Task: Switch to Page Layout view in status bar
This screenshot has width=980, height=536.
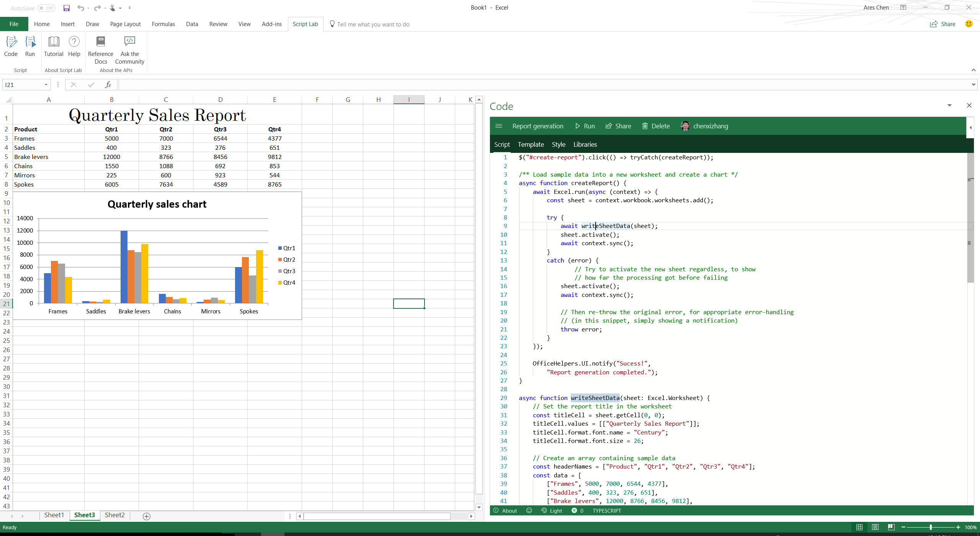Action: 875,527
